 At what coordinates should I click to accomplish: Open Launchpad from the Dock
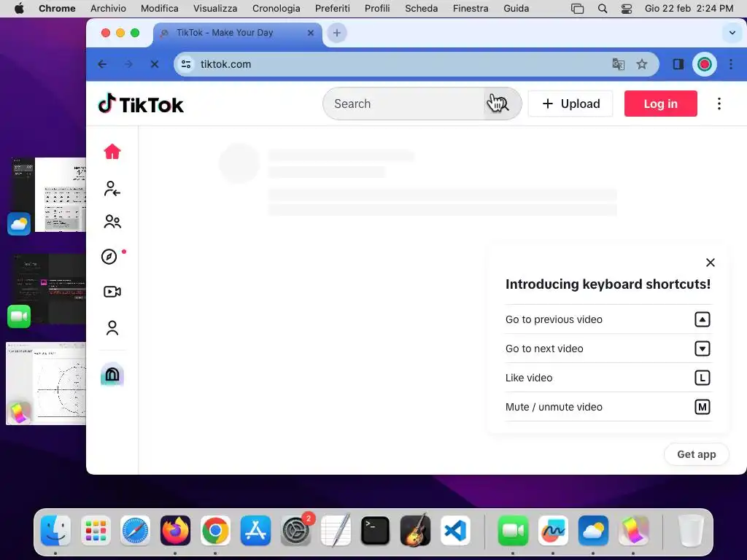96,531
